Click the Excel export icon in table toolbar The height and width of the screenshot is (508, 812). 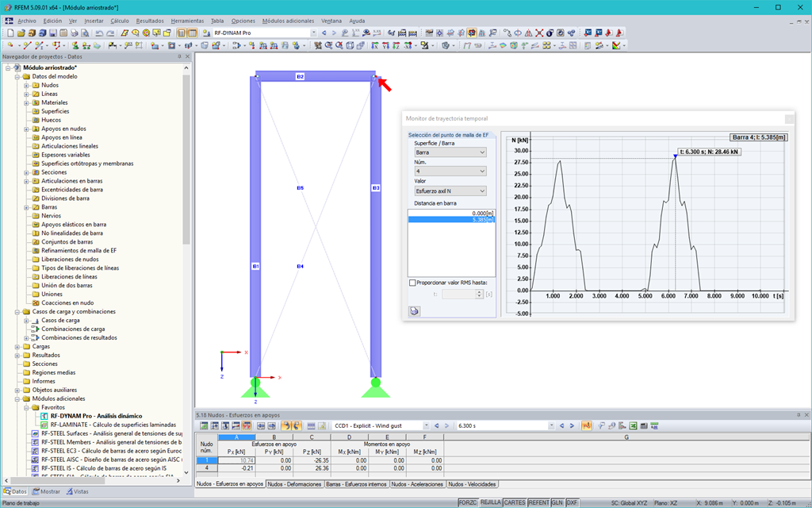pos(634,425)
